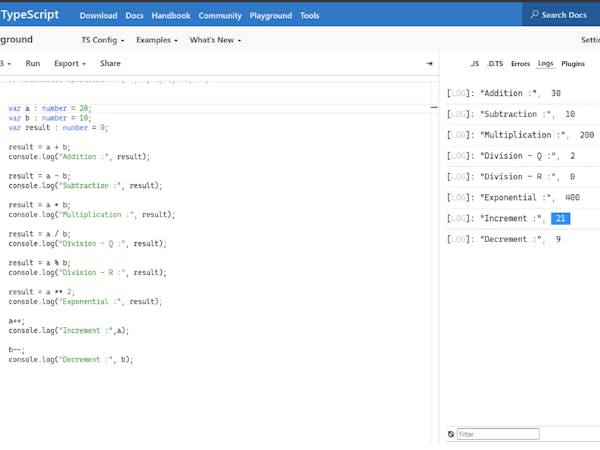This screenshot has height=450, width=600.
Task: Switch to the Errors tab
Action: (520, 64)
